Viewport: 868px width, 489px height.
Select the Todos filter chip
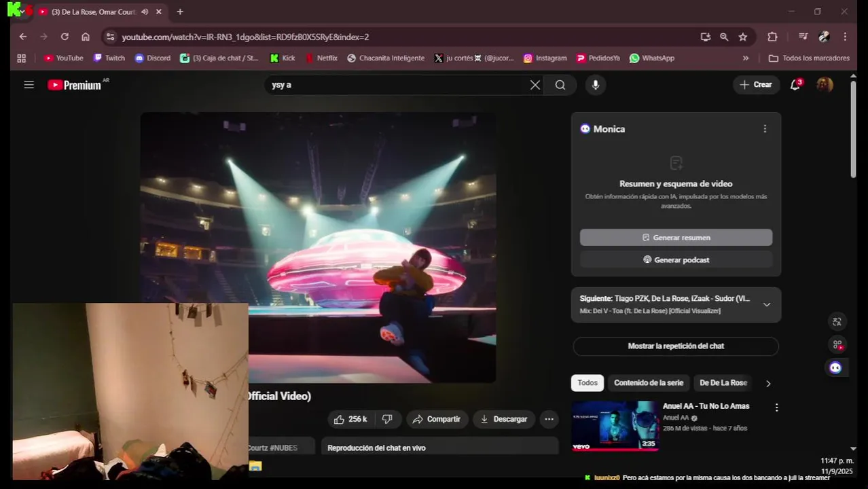pyautogui.click(x=587, y=382)
